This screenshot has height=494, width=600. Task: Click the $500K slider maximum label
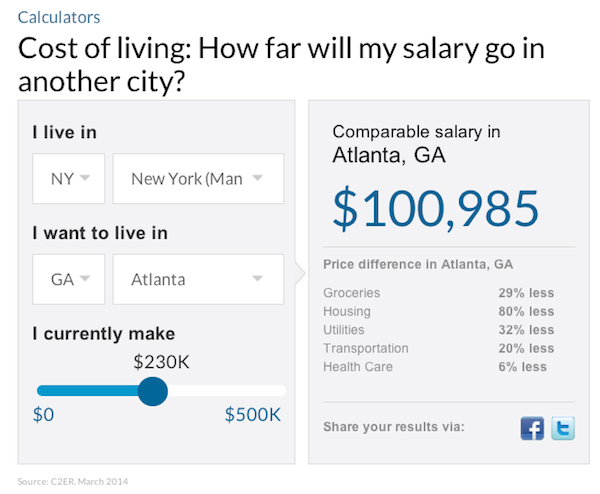click(253, 414)
